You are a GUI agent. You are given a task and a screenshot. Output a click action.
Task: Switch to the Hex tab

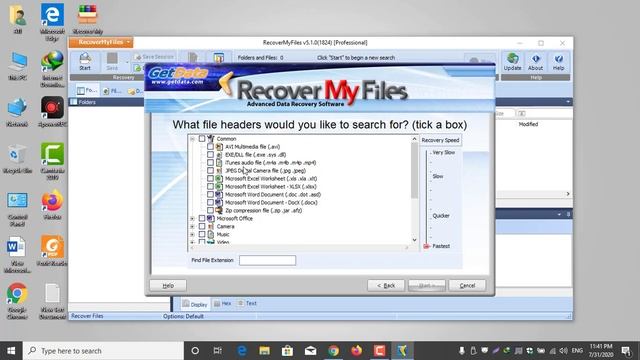click(223, 304)
